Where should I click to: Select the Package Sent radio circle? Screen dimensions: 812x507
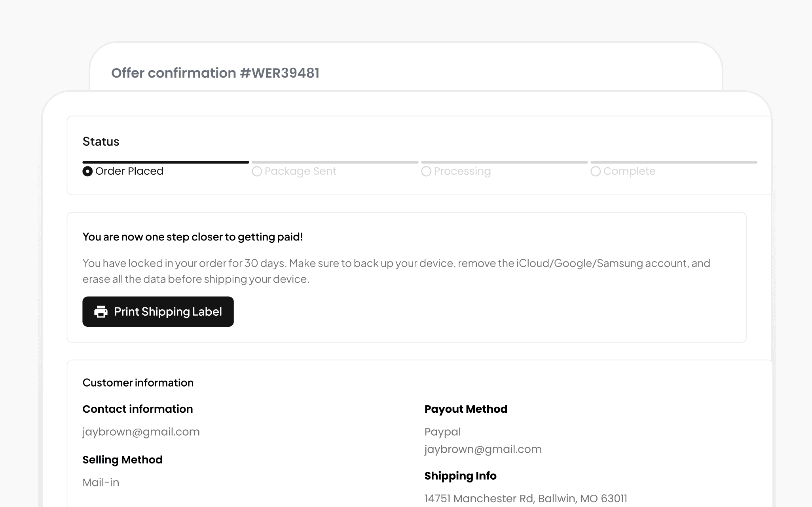click(x=257, y=172)
